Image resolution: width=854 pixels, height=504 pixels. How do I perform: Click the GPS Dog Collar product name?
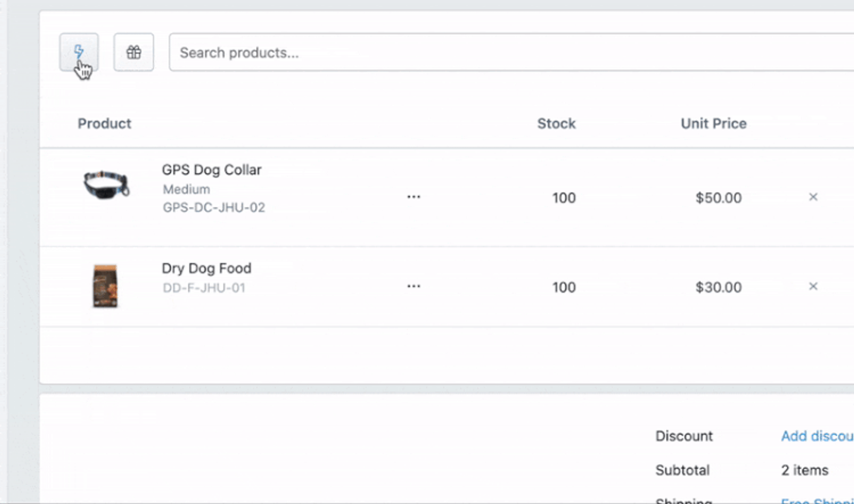pos(211,170)
